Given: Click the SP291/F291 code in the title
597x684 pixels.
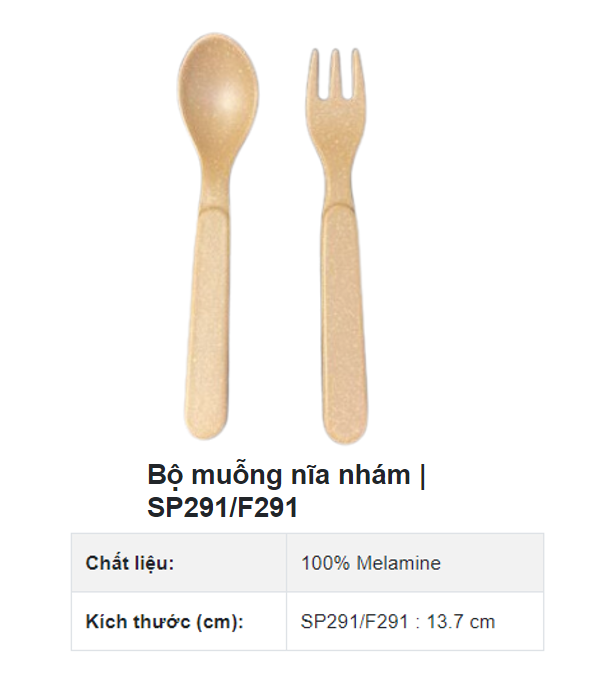Looking at the screenshot, I should point(223,507).
